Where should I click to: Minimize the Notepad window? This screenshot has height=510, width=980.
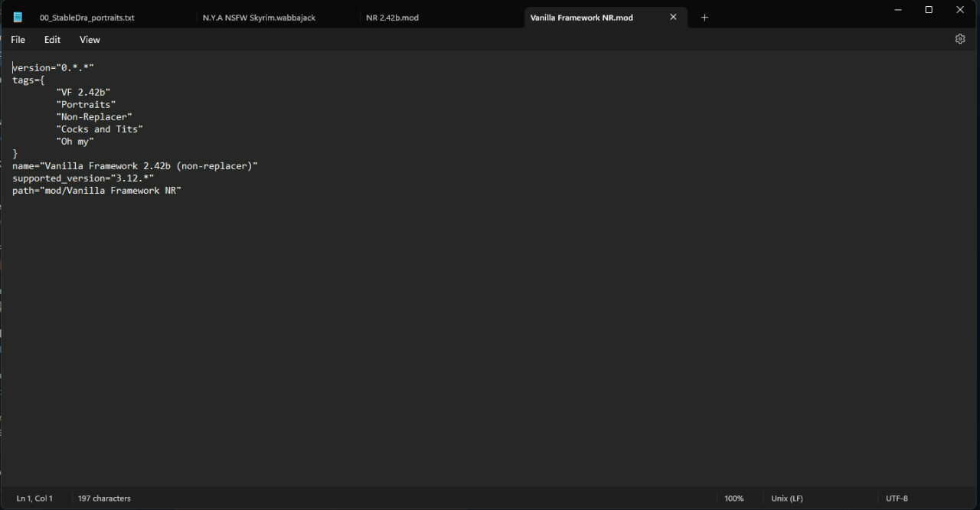coord(897,10)
